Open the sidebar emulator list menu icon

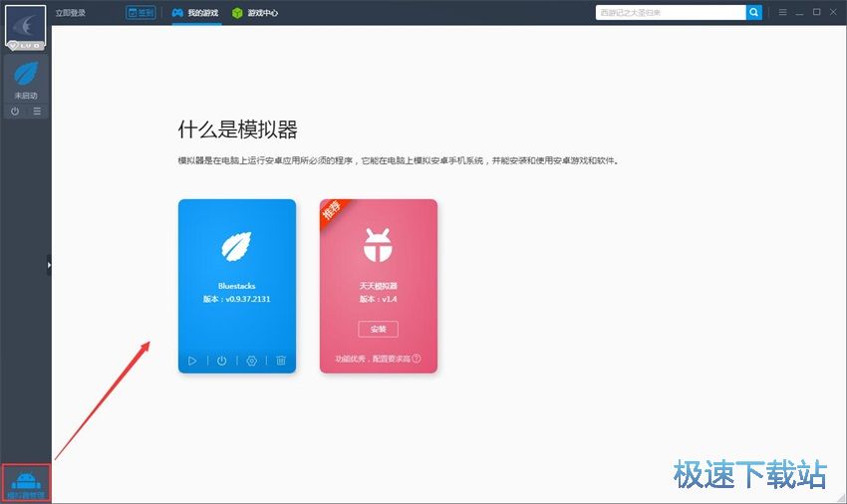tap(37, 112)
